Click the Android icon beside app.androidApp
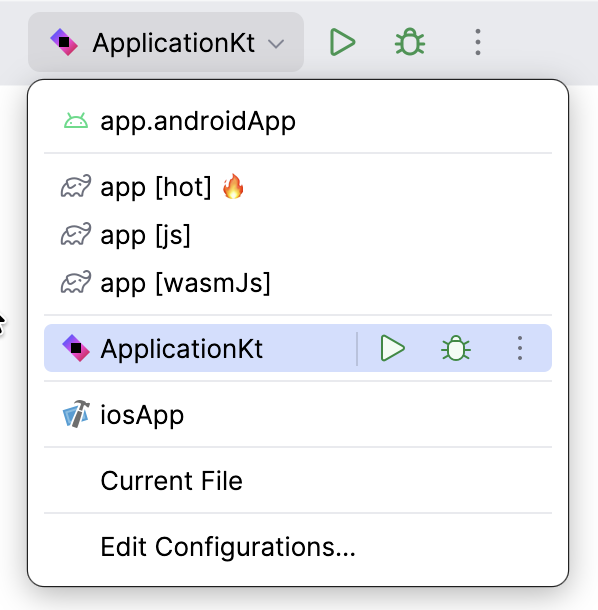 click(76, 121)
